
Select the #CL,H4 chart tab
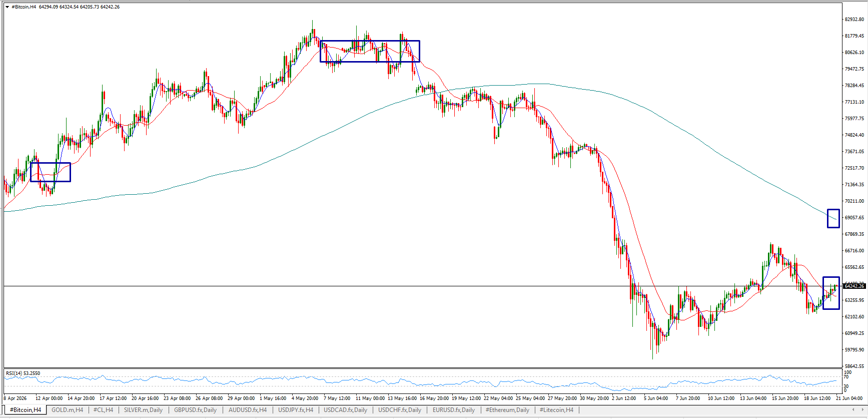tap(103, 410)
